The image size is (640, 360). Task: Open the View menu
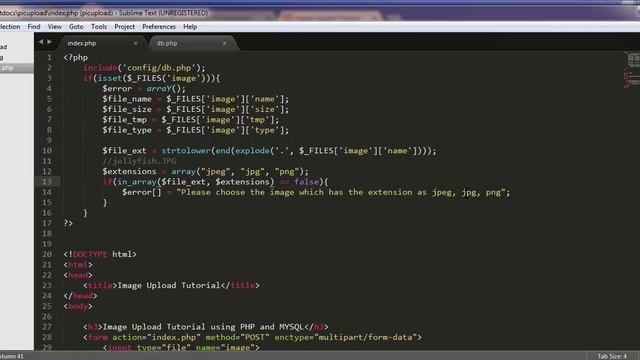pos(55,27)
